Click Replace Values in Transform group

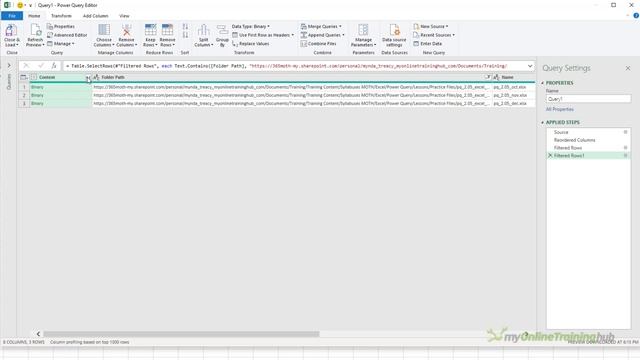[251, 44]
